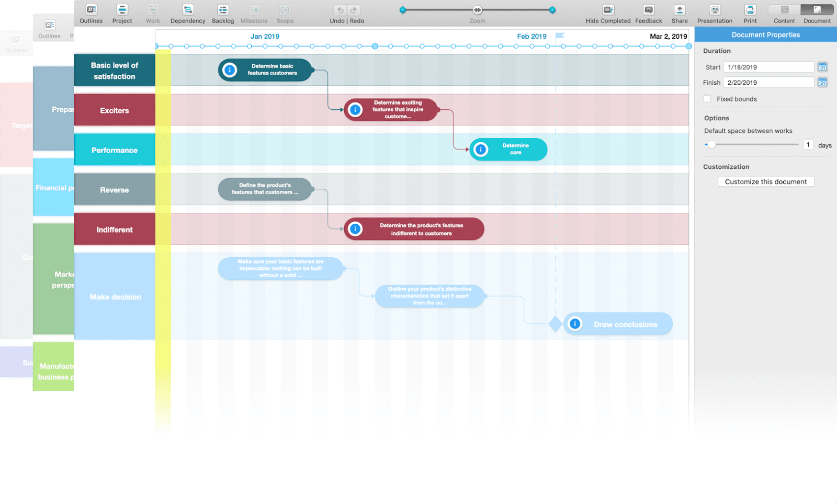Open the Outlines view in toolbar
837x504 pixels.
point(91,10)
